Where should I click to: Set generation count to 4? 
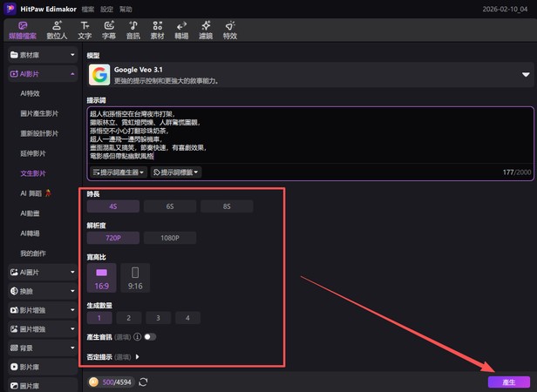coord(187,318)
